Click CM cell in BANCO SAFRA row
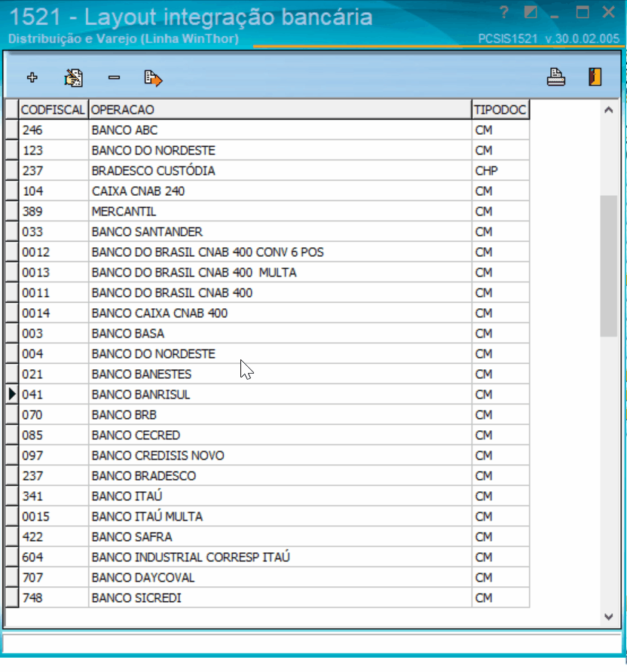 pos(500,537)
